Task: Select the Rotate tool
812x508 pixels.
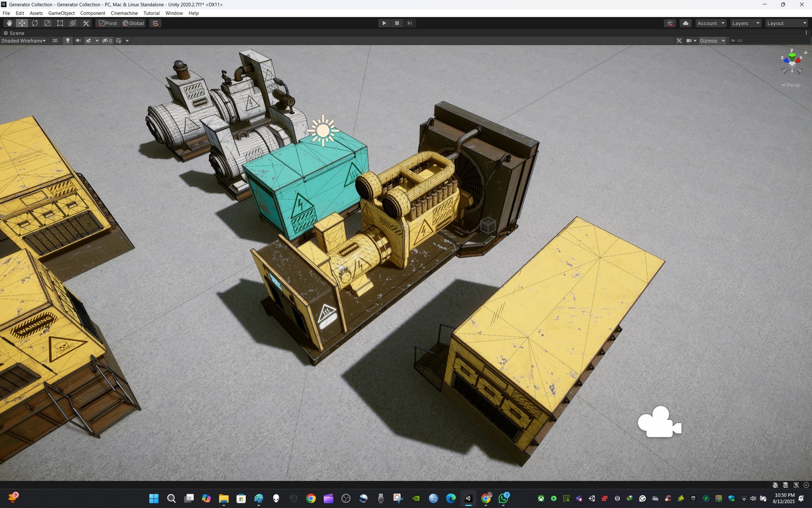Action: (34, 23)
